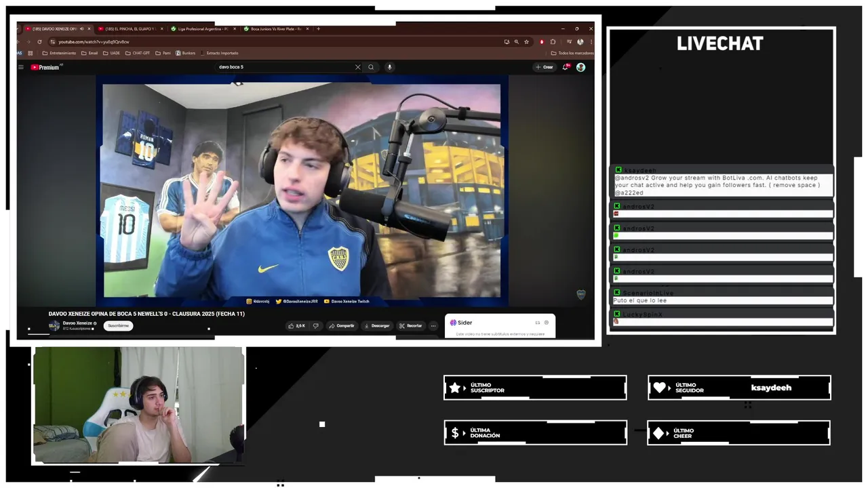This screenshot has width=868, height=488.
Task: Click the star icon of Último Suscriptor
Action: click(x=455, y=388)
